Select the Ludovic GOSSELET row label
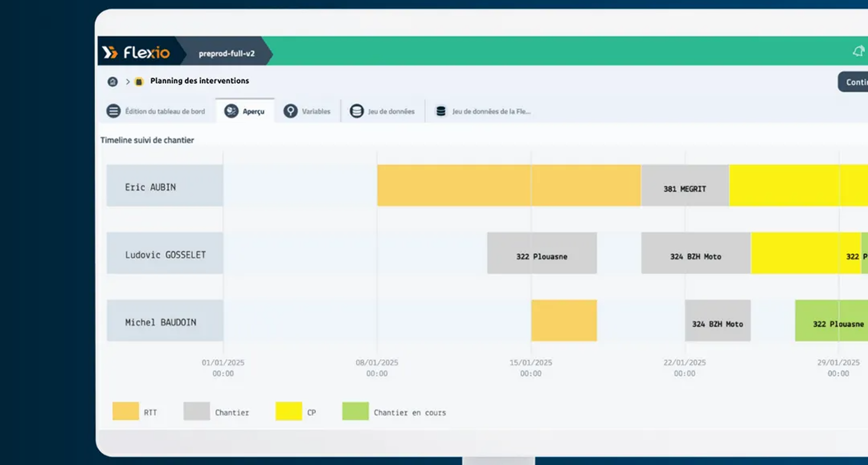Image resolution: width=868 pixels, height=465 pixels. click(x=165, y=253)
